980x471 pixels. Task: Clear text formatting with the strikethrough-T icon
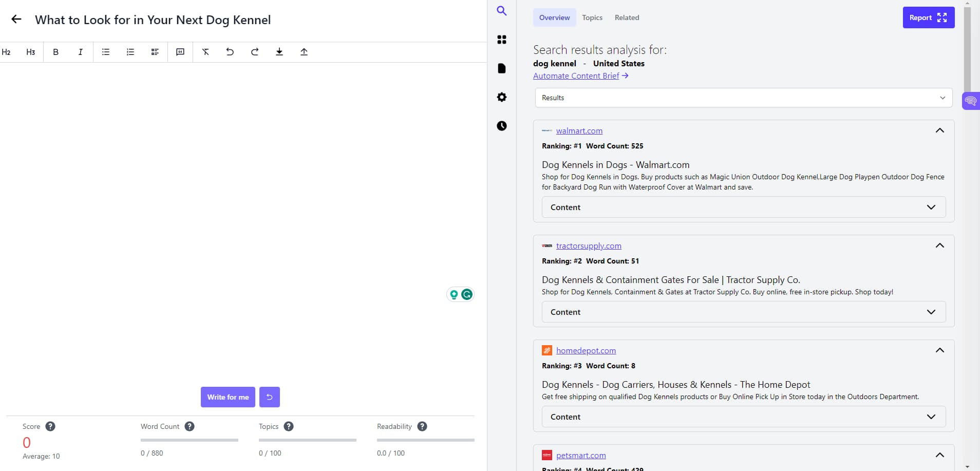pos(205,52)
